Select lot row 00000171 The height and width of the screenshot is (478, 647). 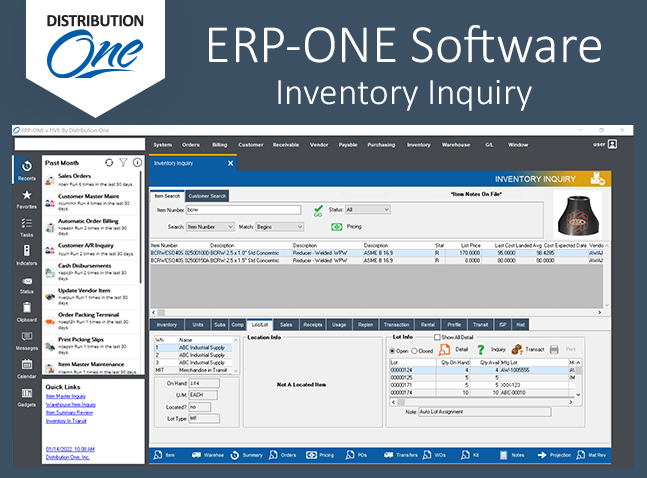coord(483,385)
